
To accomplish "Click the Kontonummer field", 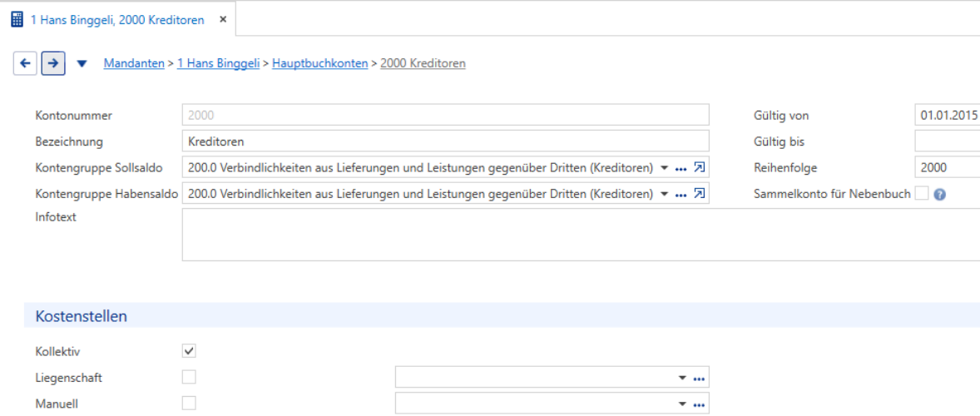I will [x=446, y=115].
